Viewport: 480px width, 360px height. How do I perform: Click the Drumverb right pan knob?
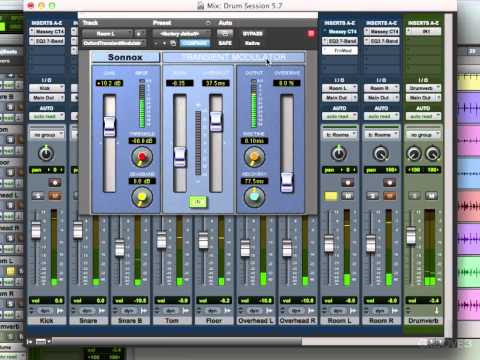(x=433, y=153)
